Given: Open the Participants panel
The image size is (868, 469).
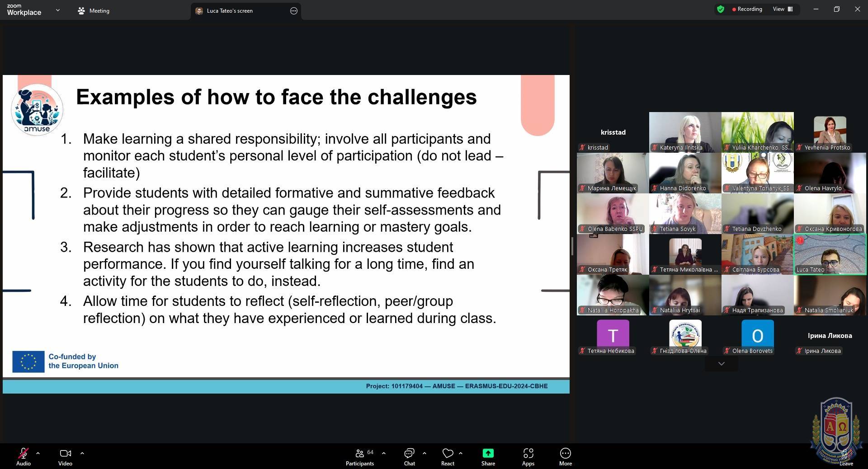Looking at the screenshot, I should (360, 456).
